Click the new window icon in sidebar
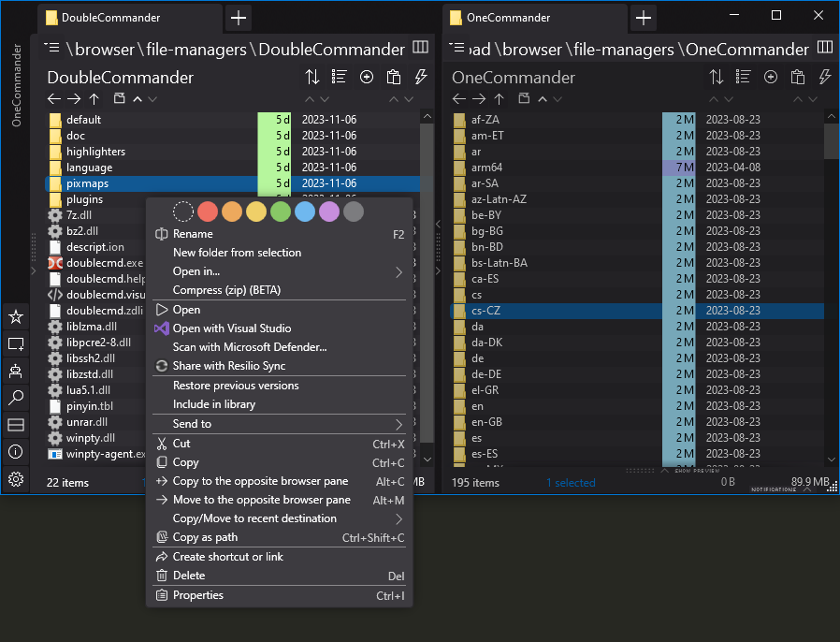 pyautogui.click(x=16, y=344)
